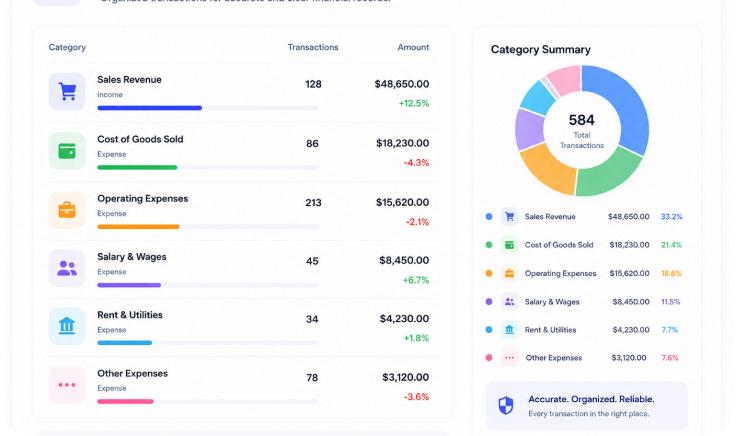This screenshot has width=736, height=436.
Task: Click the 33.2% share in the summary legend
Action: 671,216
